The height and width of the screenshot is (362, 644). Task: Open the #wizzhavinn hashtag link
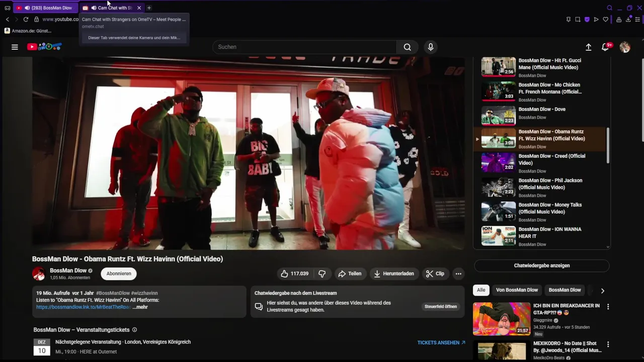144,293
